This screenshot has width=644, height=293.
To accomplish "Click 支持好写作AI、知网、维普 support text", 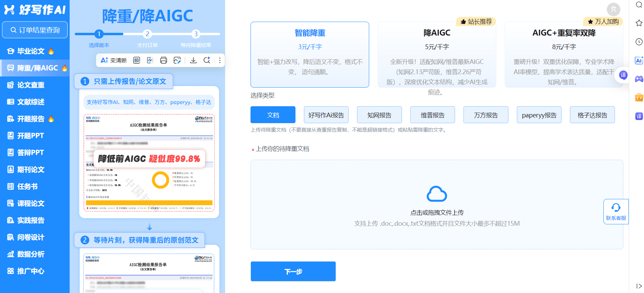I will click(149, 102).
